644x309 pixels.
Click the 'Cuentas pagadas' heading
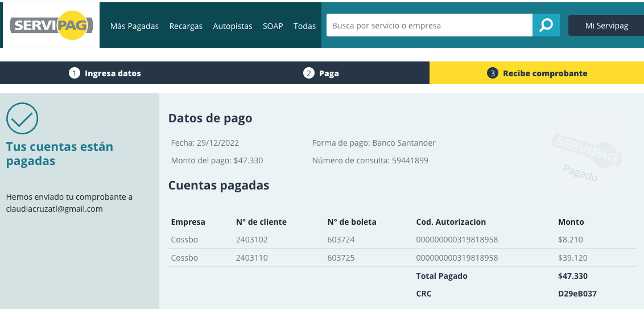click(x=219, y=186)
